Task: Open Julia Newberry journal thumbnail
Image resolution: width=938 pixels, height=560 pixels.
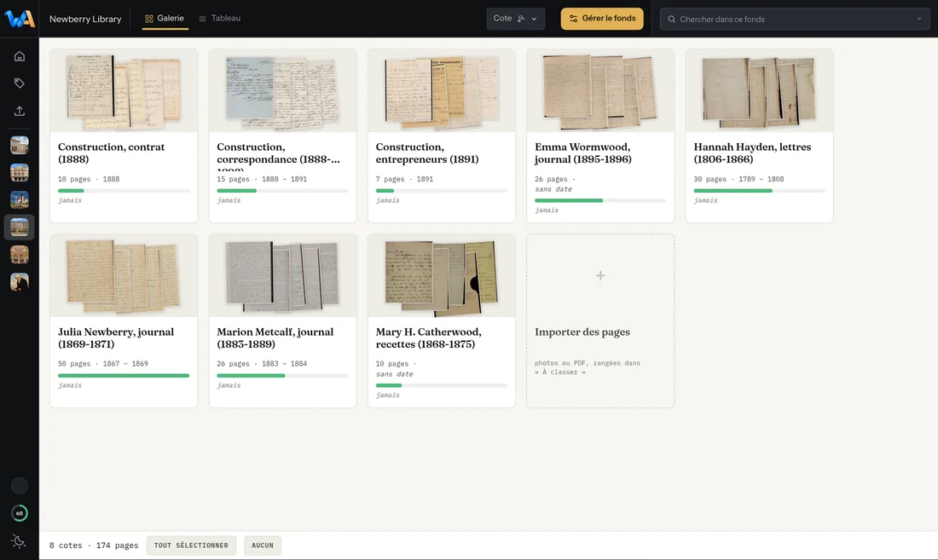Action: tap(124, 275)
